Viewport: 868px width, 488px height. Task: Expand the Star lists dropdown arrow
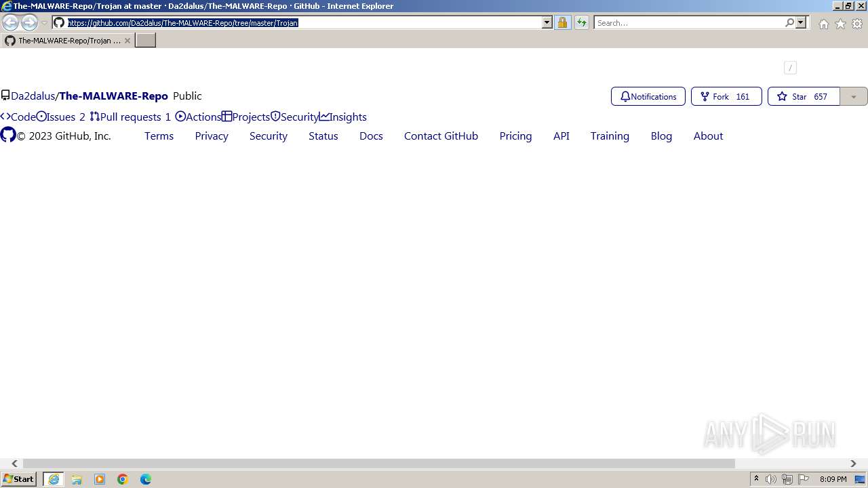click(854, 96)
